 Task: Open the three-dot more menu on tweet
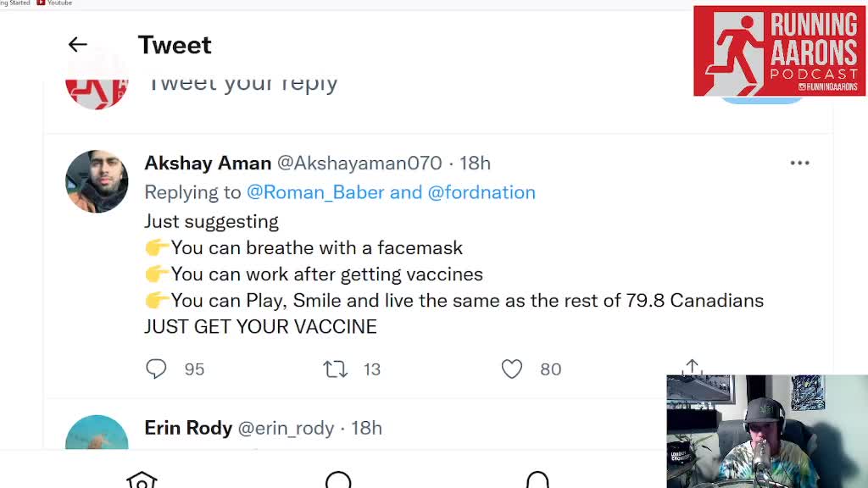pos(799,163)
